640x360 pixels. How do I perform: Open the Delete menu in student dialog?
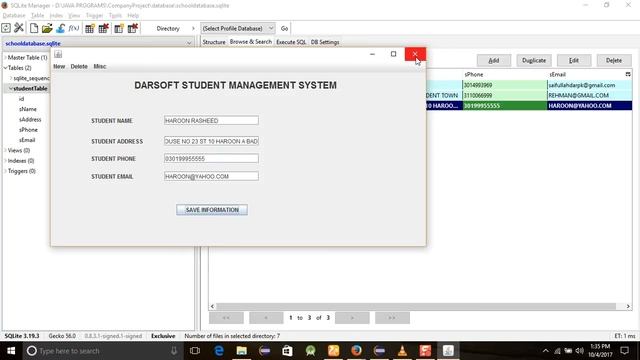[79, 66]
